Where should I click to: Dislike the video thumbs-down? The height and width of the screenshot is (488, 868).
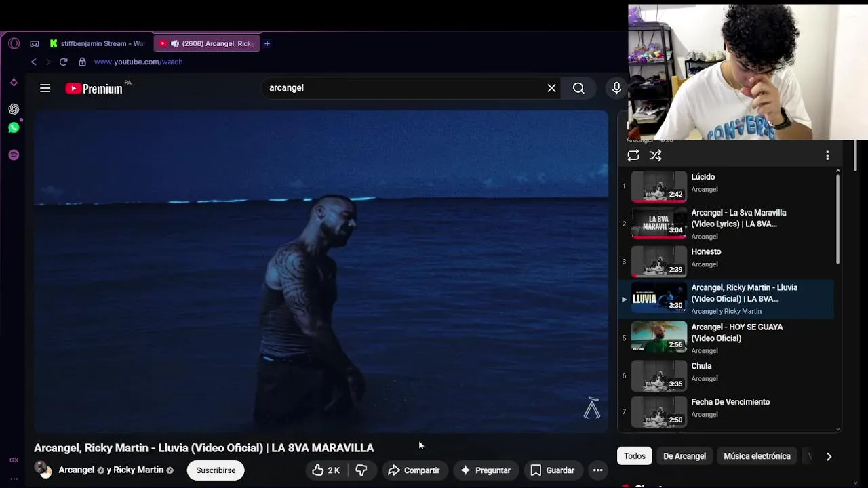click(361, 470)
